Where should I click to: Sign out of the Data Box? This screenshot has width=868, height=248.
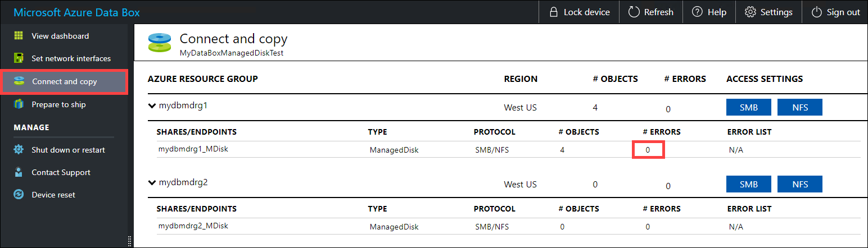[836, 12]
